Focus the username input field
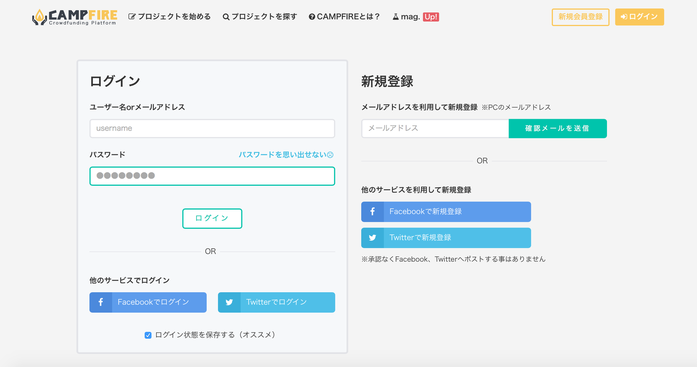 pyautogui.click(x=212, y=128)
